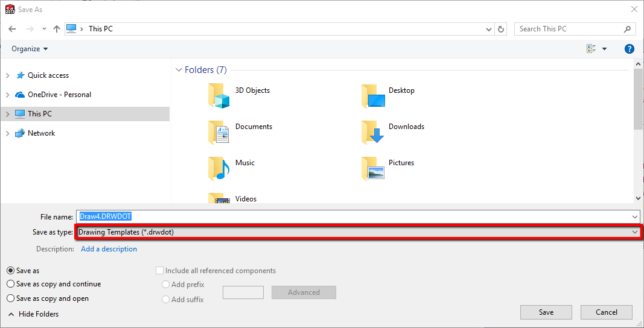Change the view layout icon

(x=591, y=49)
